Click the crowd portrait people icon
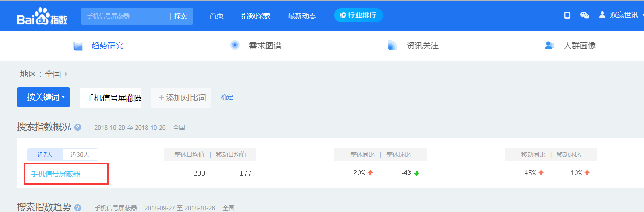 (x=549, y=46)
